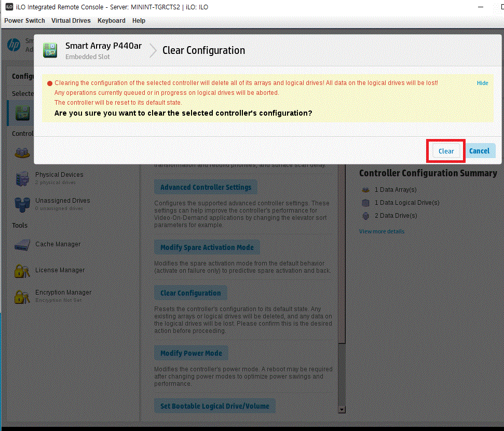
Task: Click Modify Power Mode button
Action: (191, 353)
